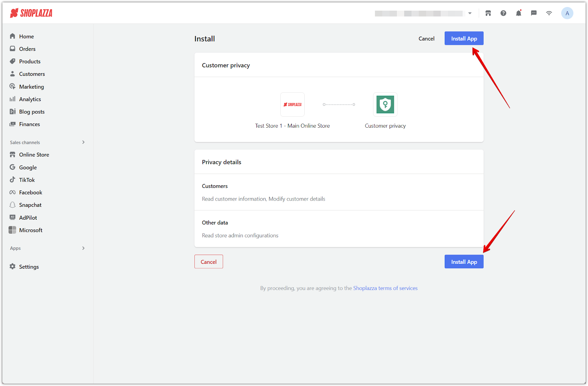This screenshot has width=588, height=386.
Task: Click the Online Store shop icon
Action: (12, 155)
